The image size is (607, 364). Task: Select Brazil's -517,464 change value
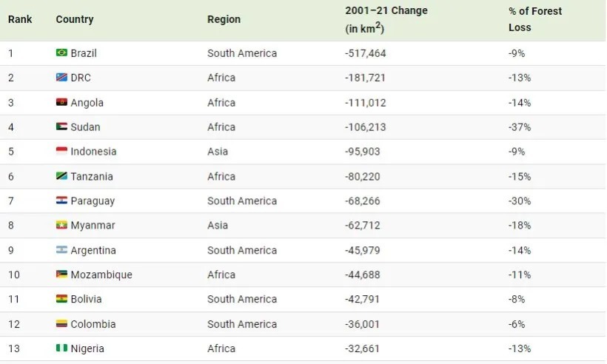coord(366,53)
